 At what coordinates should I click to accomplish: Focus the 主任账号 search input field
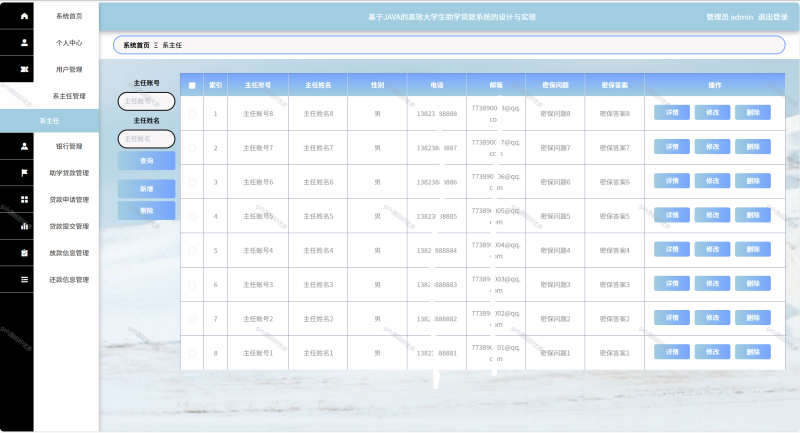[146, 101]
